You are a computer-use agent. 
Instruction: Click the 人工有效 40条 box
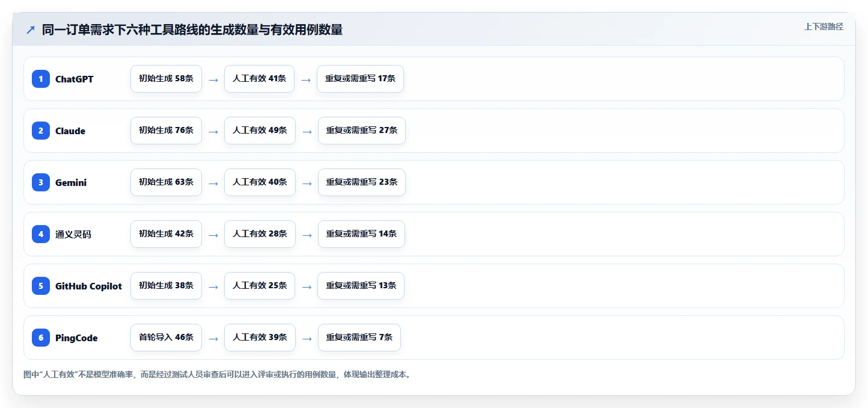click(260, 182)
